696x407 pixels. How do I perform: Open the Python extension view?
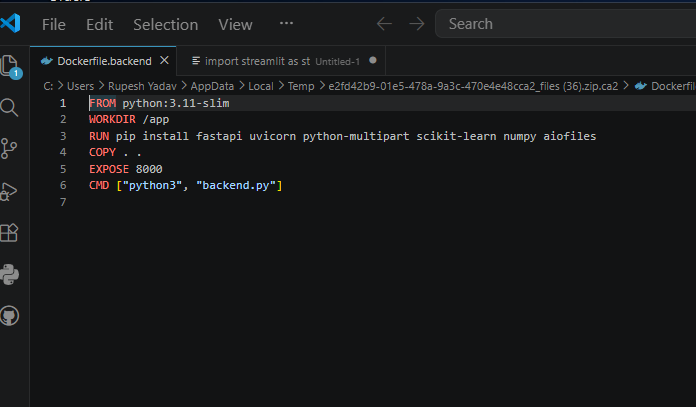click(x=9, y=274)
